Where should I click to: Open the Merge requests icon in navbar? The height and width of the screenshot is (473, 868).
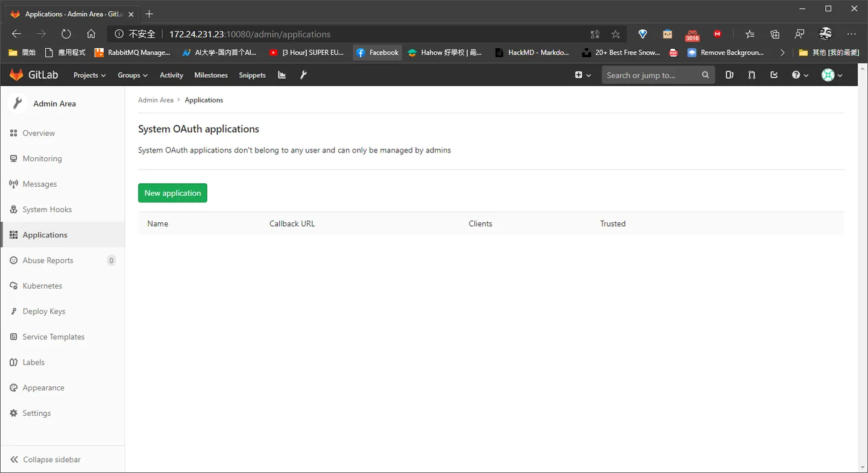point(752,75)
